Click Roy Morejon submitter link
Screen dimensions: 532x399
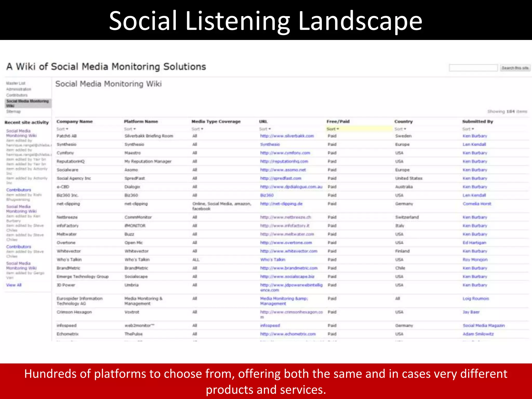coord(475,260)
